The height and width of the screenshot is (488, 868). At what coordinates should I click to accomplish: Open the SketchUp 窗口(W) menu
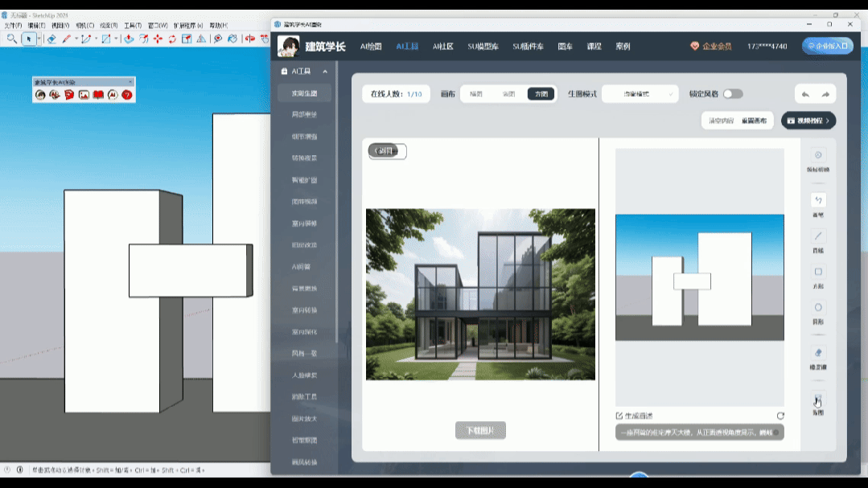pyautogui.click(x=158, y=26)
